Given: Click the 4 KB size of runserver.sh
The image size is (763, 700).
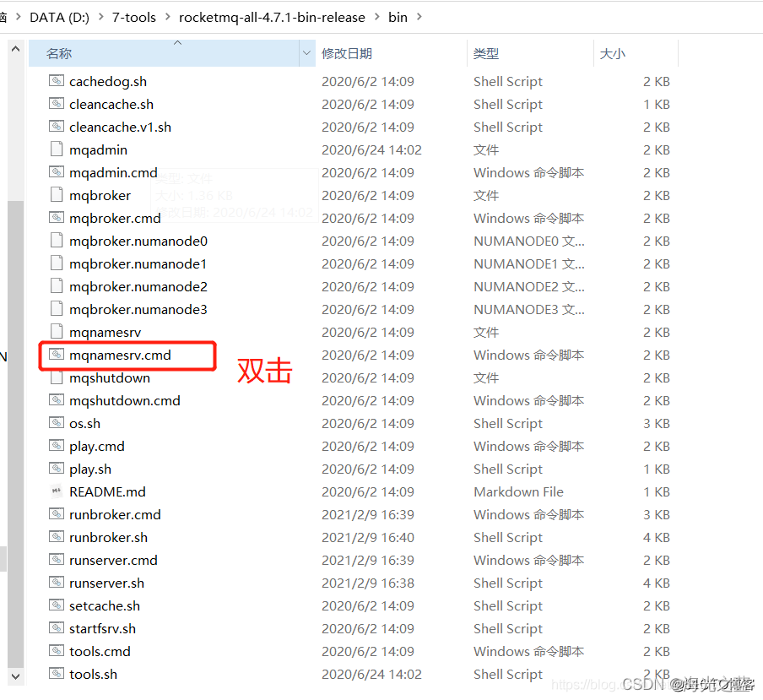Looking at the screenshot, I should coord(657,583).
